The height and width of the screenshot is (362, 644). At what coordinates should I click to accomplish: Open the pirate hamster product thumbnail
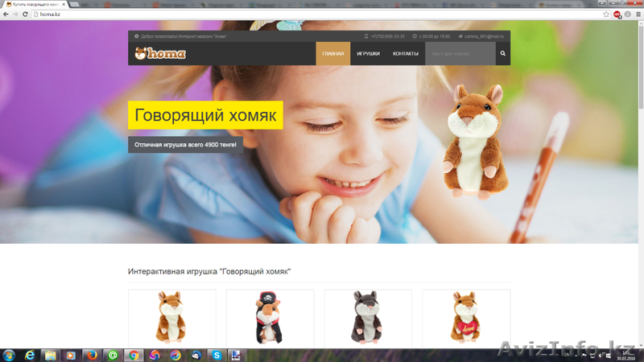(270, 317)
